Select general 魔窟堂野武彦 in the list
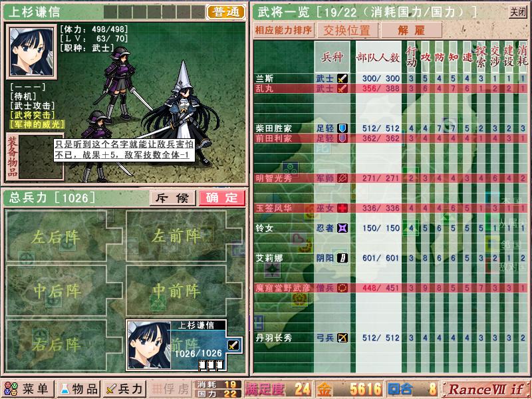Image resolution: width=532 pixels, height=399 pixels. [391, 288]
